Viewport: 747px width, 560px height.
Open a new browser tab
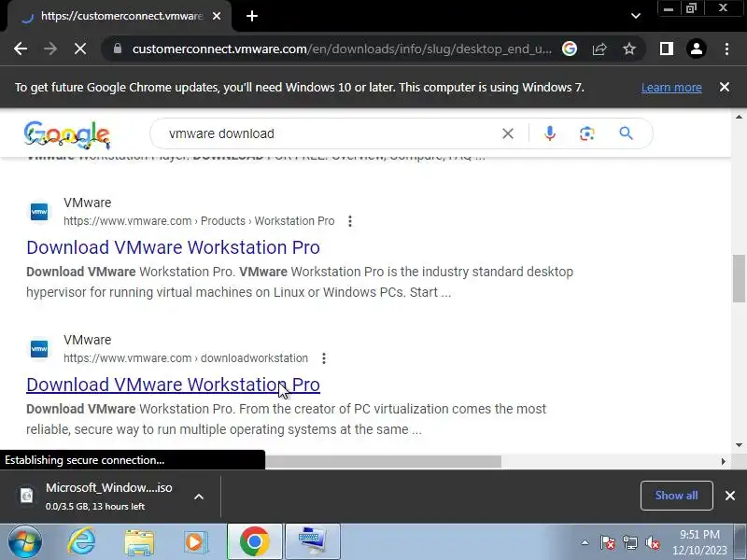252,16
